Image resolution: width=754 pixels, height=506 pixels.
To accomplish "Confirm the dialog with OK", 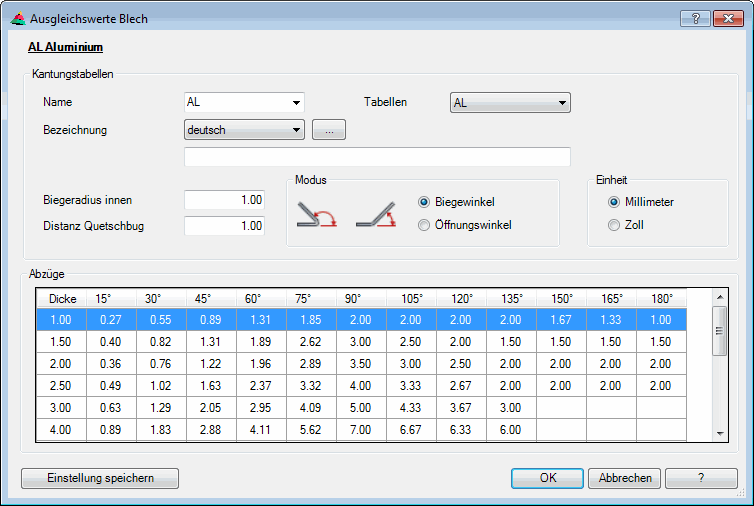I will point(547,478).
